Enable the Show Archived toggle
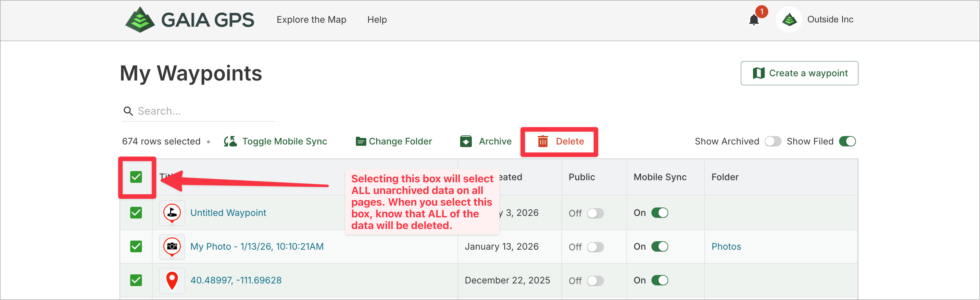Viewport: 980px width, 300px height. click(773, 142)
